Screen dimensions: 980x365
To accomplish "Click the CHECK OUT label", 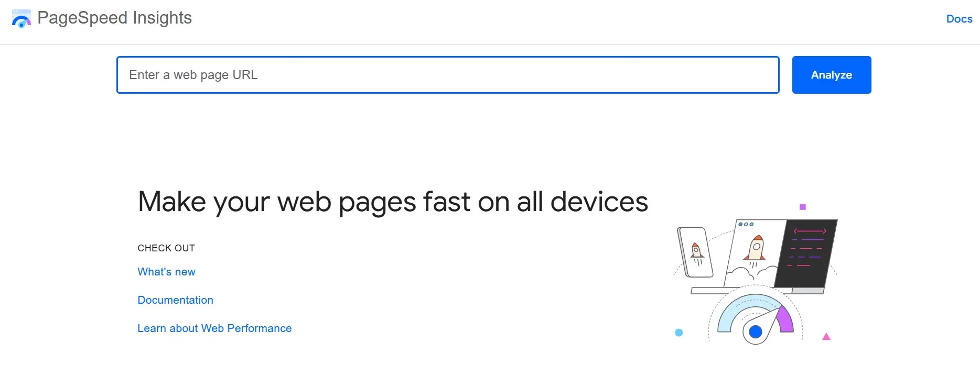I will coord(166,248).
